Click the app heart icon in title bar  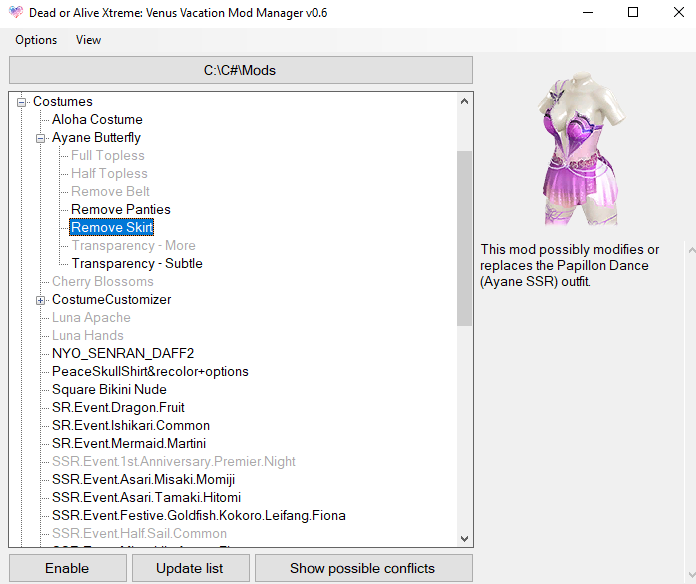[x=16, y=12]
